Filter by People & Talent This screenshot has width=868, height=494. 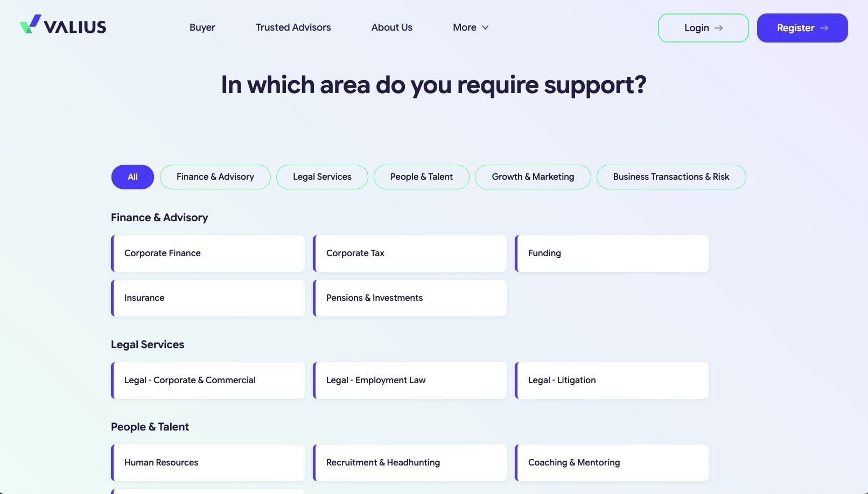(x=422, y=177)
